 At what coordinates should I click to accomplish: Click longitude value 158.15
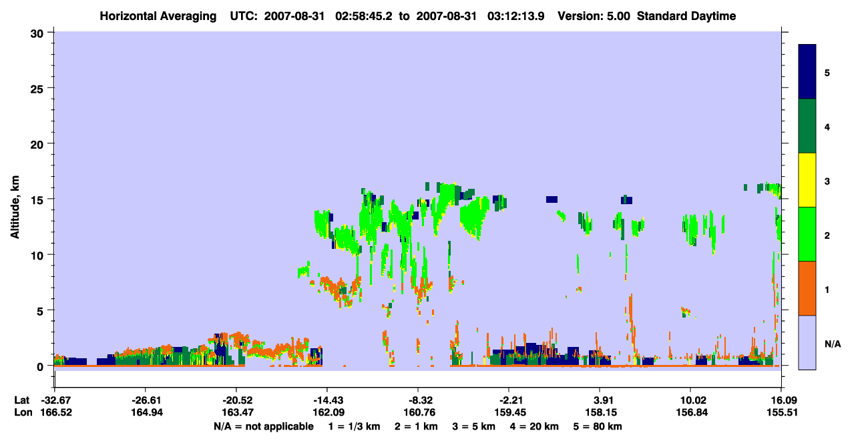(x=600, y=413)
